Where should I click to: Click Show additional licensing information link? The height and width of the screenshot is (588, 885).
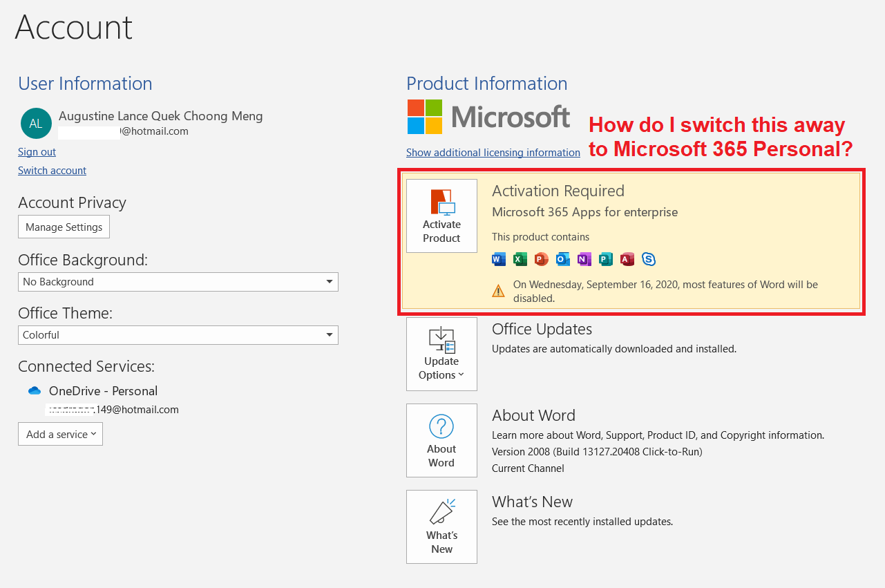click(493, 153)
